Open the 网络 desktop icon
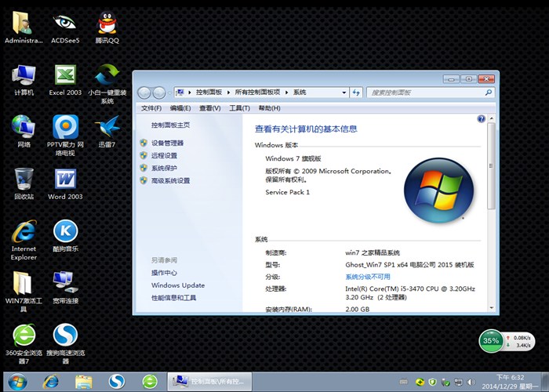This screenshot has width=549, height=392. (24, 131)
